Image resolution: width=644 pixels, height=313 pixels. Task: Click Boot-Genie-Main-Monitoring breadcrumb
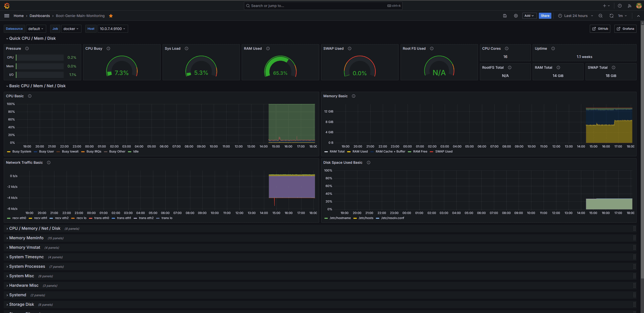pyautogui.click(x=80, y=16)
